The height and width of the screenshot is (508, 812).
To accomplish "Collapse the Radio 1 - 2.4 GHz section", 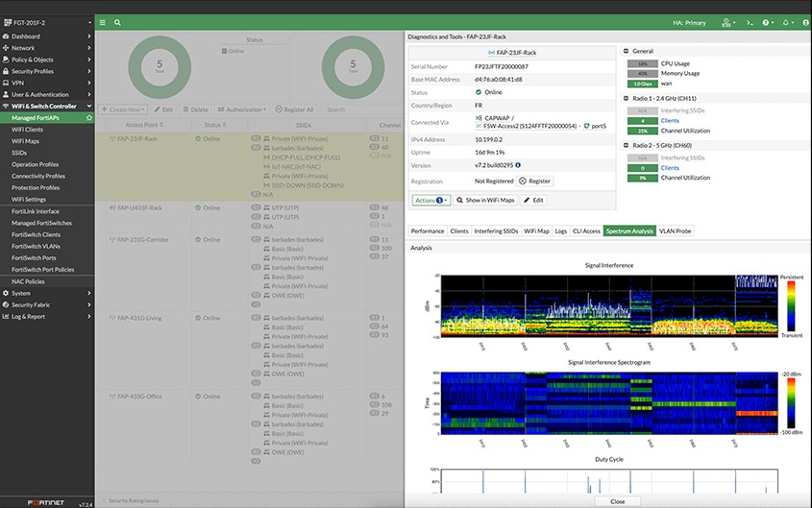I will (627, 97).
